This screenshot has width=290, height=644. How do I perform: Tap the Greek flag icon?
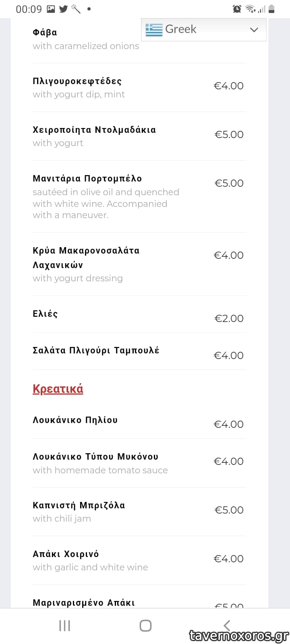tap(154, 29)
